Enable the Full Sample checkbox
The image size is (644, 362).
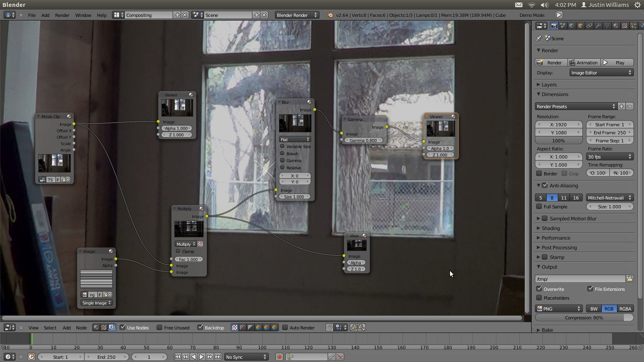[539, 206]
